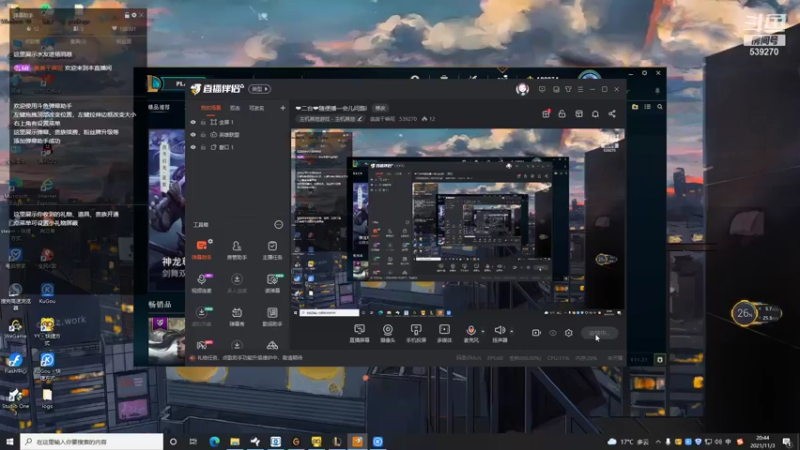Add a new scene with plus button
Image resolution: width=800 pixels, height=450 pixels.
pyautogui.click(x=282, y=108)
